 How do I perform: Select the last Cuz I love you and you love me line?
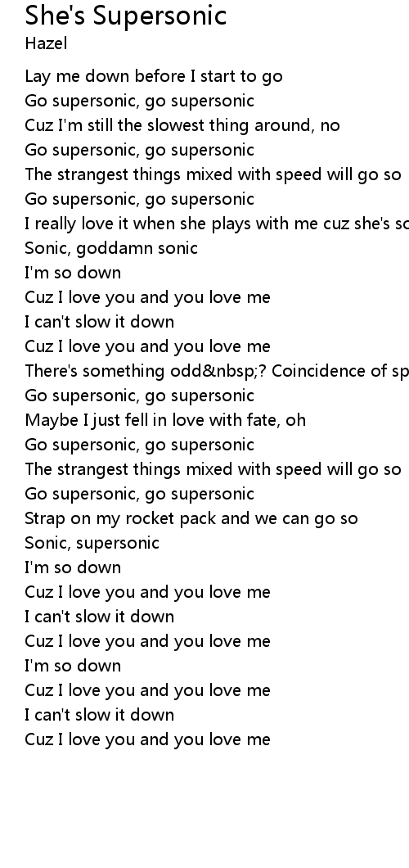pyautogui.click(x=147, y=739)
